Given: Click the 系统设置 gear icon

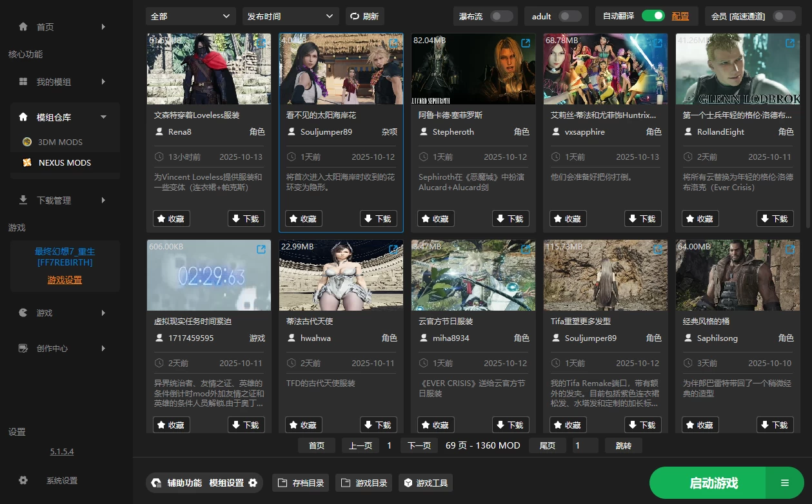Looking at the screenshot, I should pos(24,480).
